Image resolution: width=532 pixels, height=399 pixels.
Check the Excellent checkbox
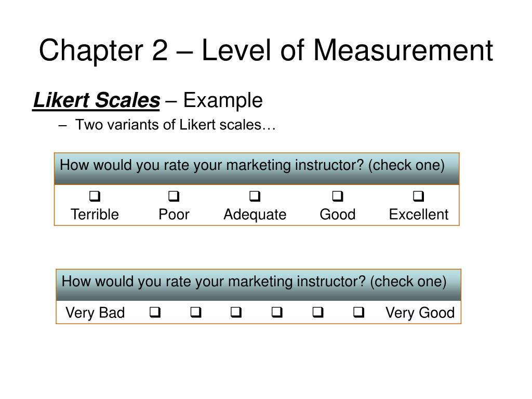click(418, 196)
